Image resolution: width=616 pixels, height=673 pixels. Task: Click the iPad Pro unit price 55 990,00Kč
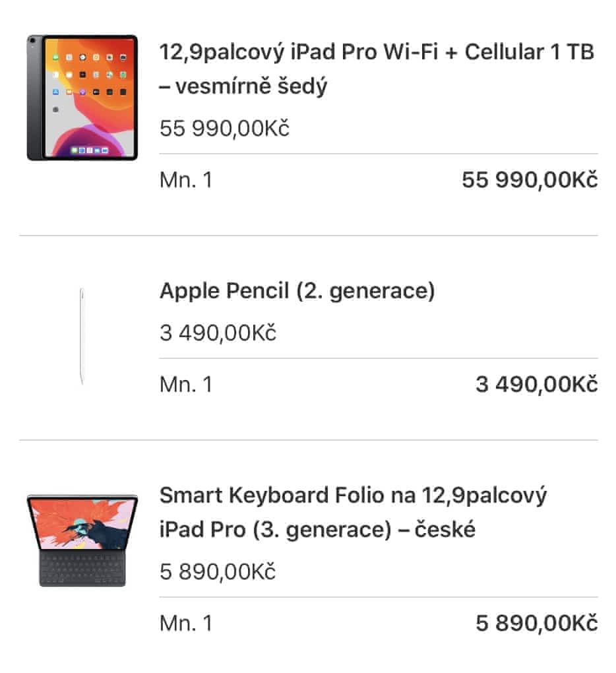coord(224,128)
